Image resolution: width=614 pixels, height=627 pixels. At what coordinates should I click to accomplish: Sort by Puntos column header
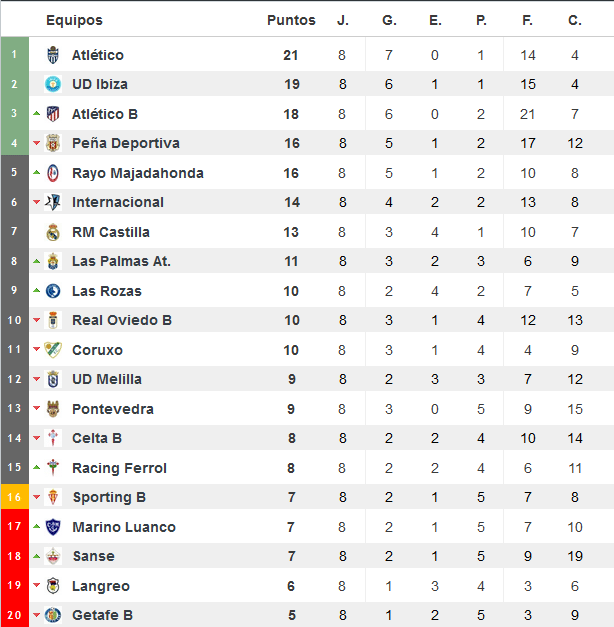[291, 20]
